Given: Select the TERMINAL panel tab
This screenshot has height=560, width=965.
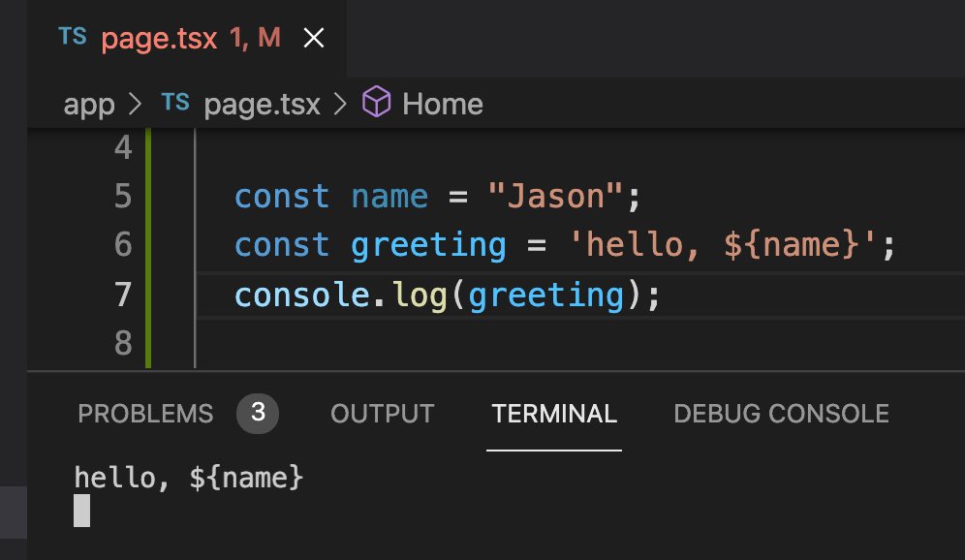Looking at the screenshot, I should coord(554,414).
